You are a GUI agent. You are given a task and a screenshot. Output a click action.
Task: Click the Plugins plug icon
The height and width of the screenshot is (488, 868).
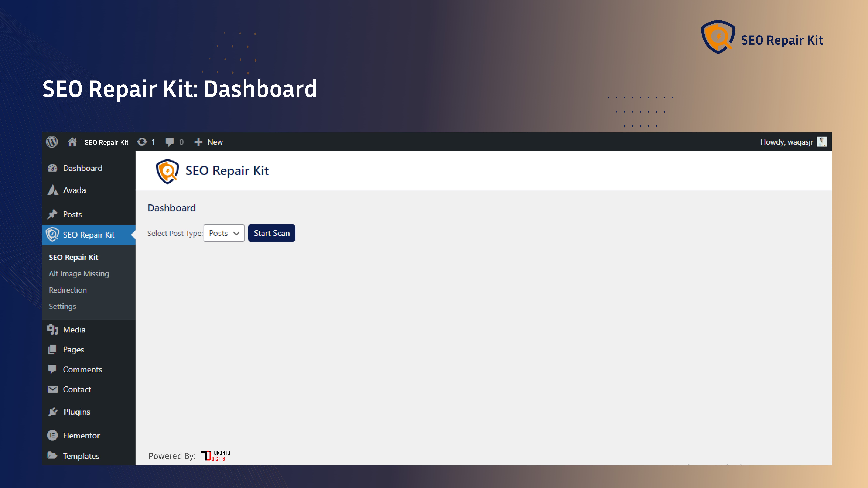click(x=53, y=412)
